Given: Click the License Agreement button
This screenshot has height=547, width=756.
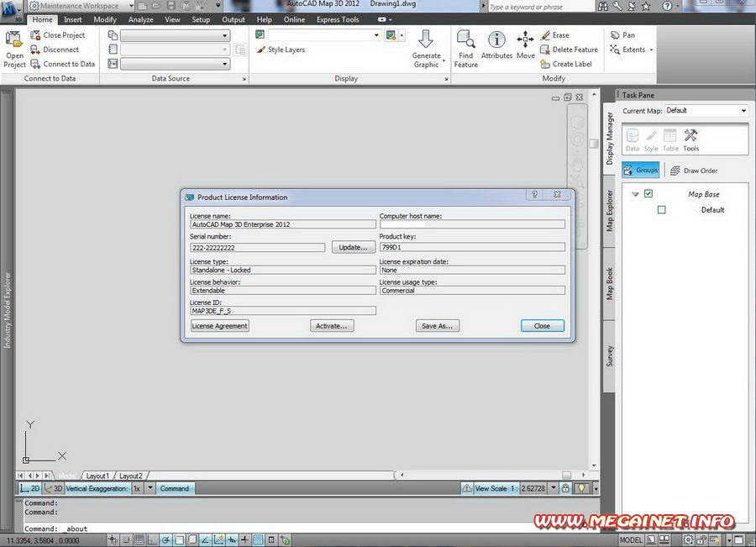Looking at the screenshot, I should (x=220, y=326).
